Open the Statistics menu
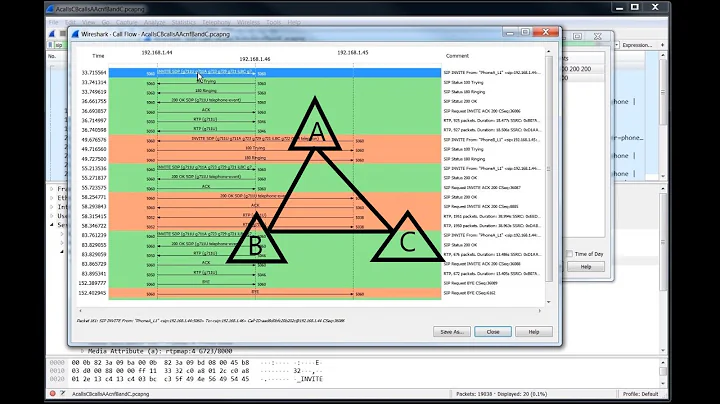Image resolution: width=720 pixels, height=404 pixels. coord(184,22)
